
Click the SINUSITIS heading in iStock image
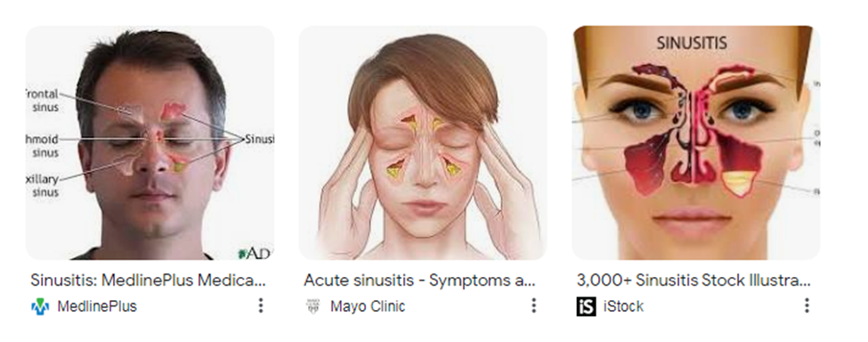click(692, 43)
